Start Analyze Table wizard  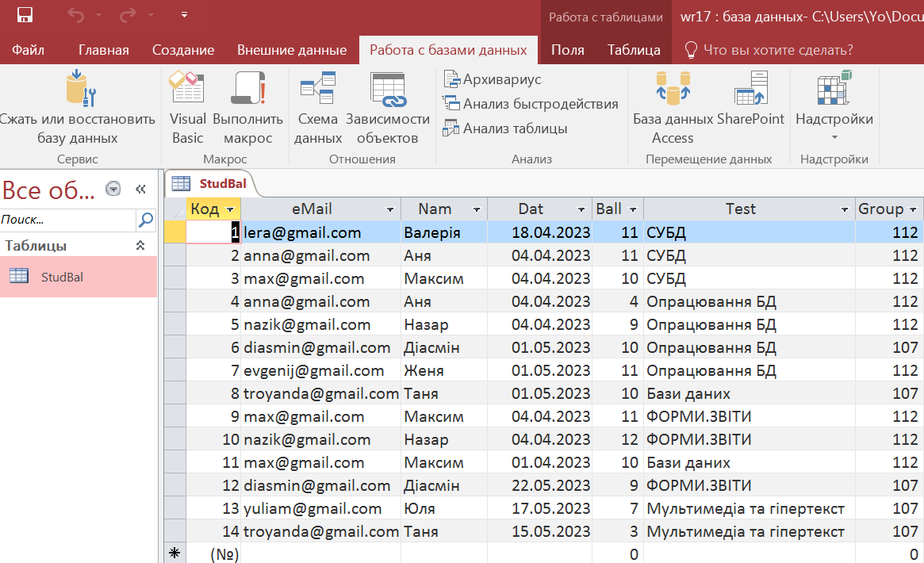coord(505,128)
